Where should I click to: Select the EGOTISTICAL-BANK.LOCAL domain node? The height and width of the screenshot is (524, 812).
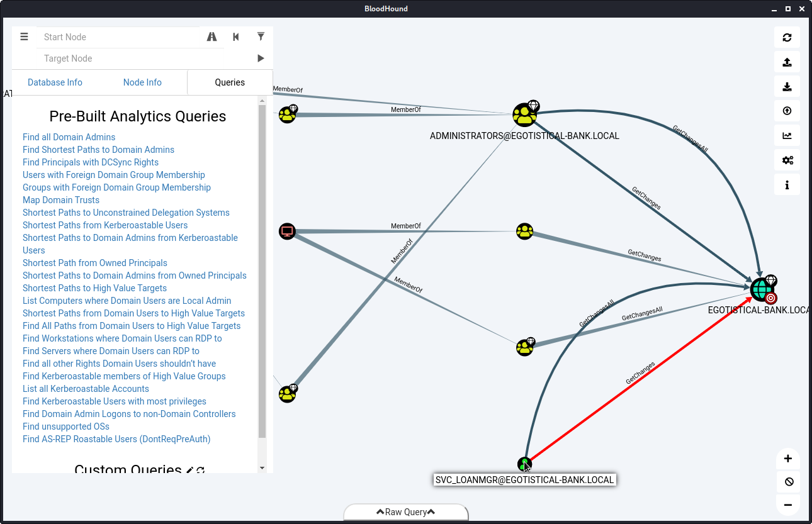coord(762,289)
